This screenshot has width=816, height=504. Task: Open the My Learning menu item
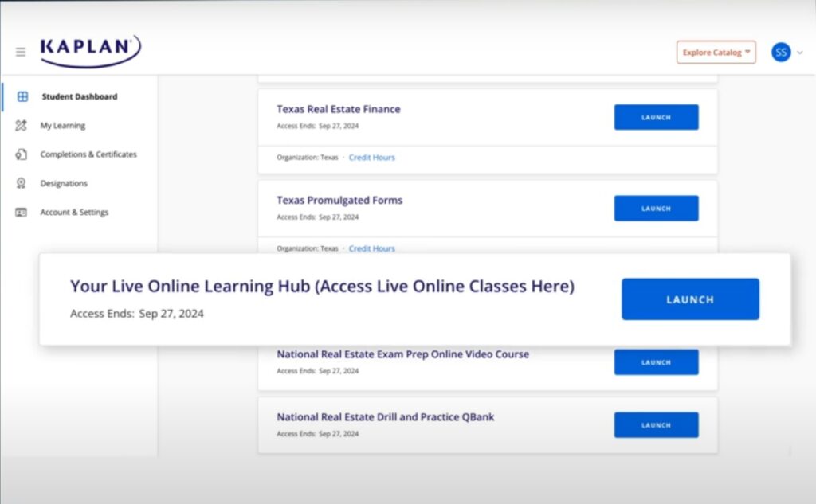pos(63,126)
